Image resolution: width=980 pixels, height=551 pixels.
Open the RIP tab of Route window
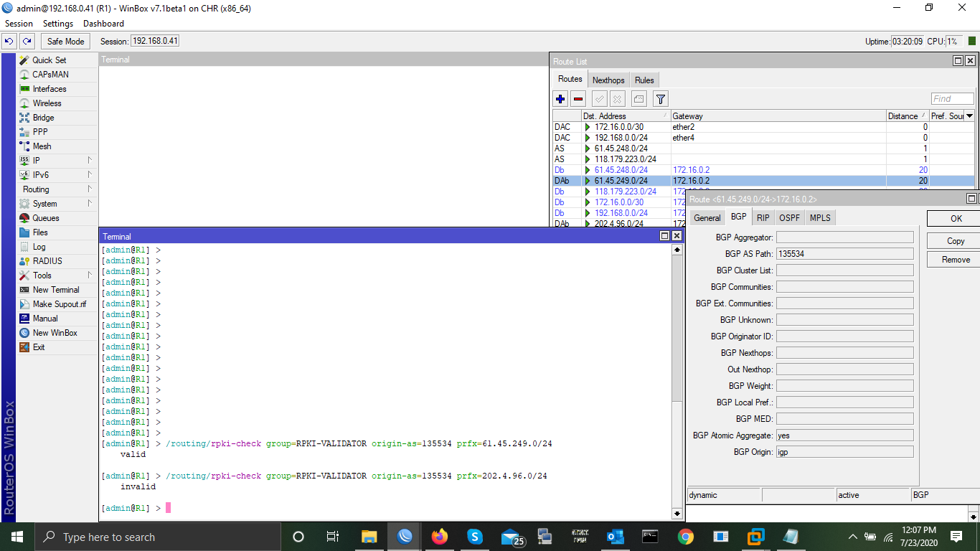[763, 218]
